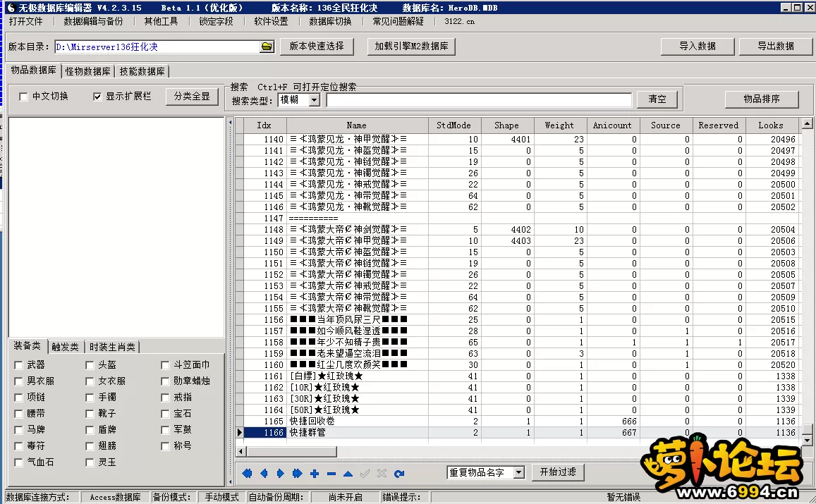Enable the 男衣服 checkbox

point(18,381)
